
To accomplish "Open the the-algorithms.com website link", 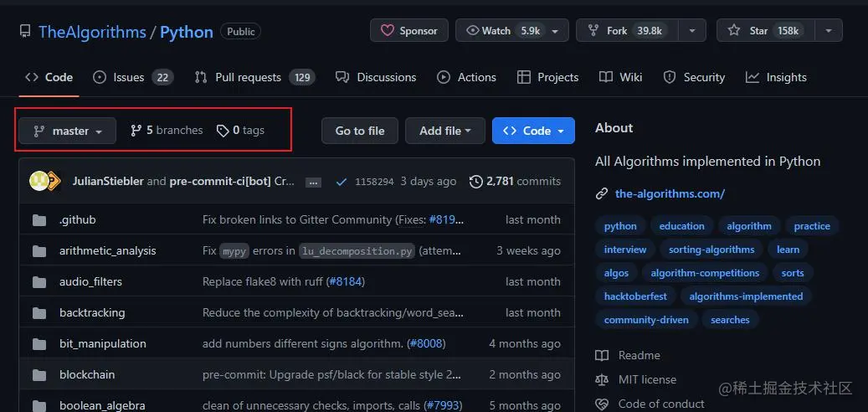I will pos(670,193).
